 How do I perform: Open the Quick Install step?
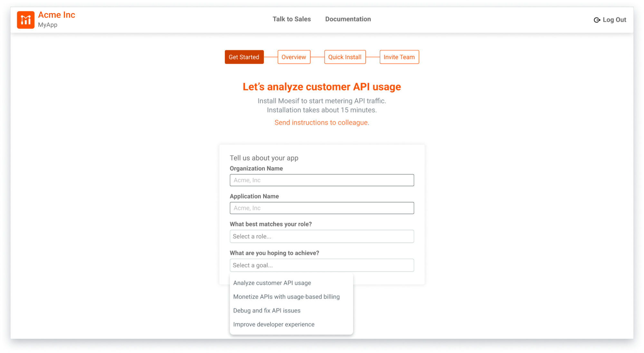coord(345,57)
